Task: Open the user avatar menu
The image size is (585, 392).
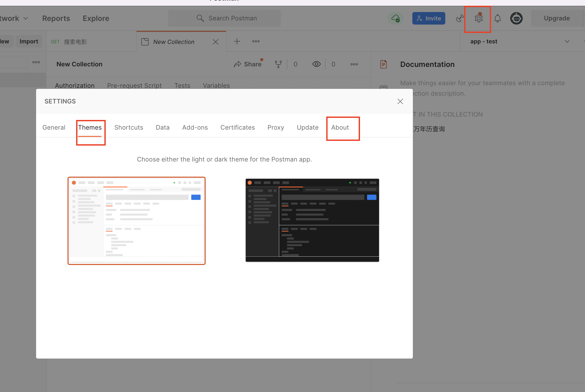Action: click(516, 19)
